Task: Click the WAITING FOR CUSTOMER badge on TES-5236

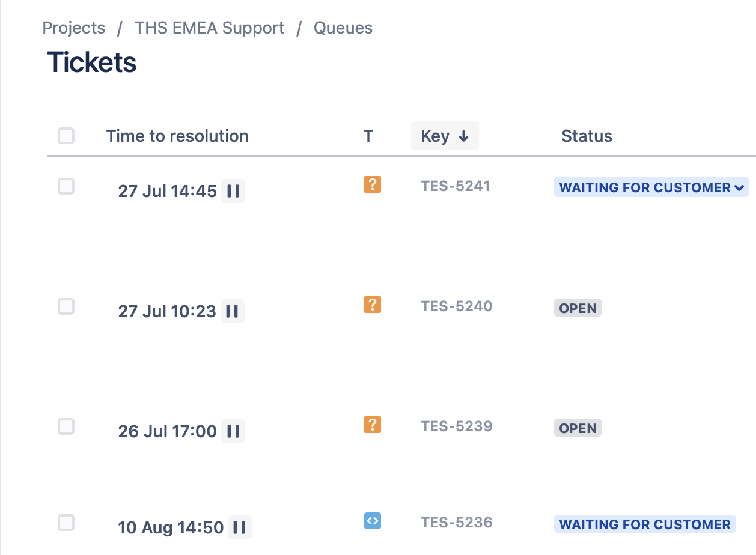Action: pos(644,524)
